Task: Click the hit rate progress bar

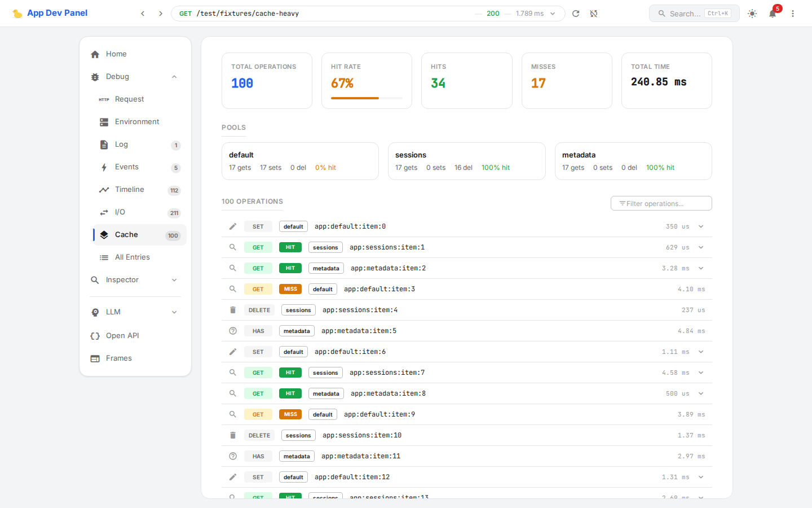Action: click(x=367, y=98)
